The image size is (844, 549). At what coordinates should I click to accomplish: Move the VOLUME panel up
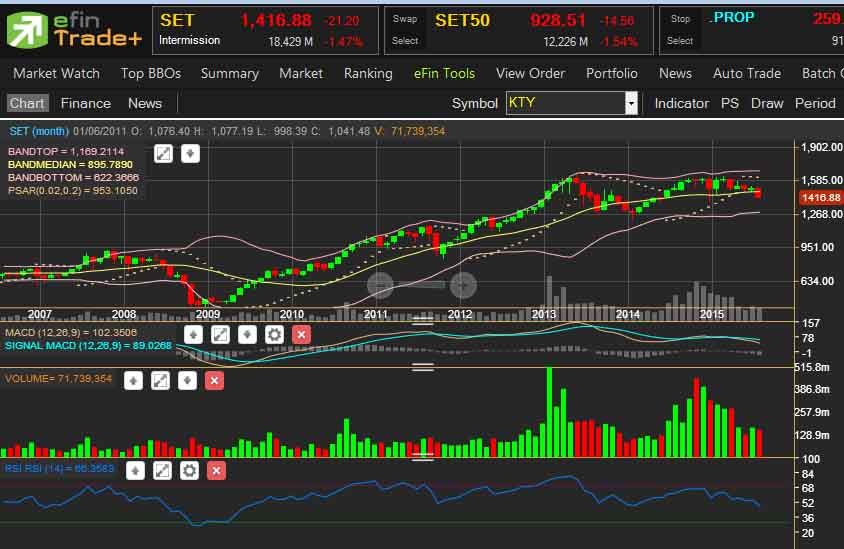click(133, 381)
